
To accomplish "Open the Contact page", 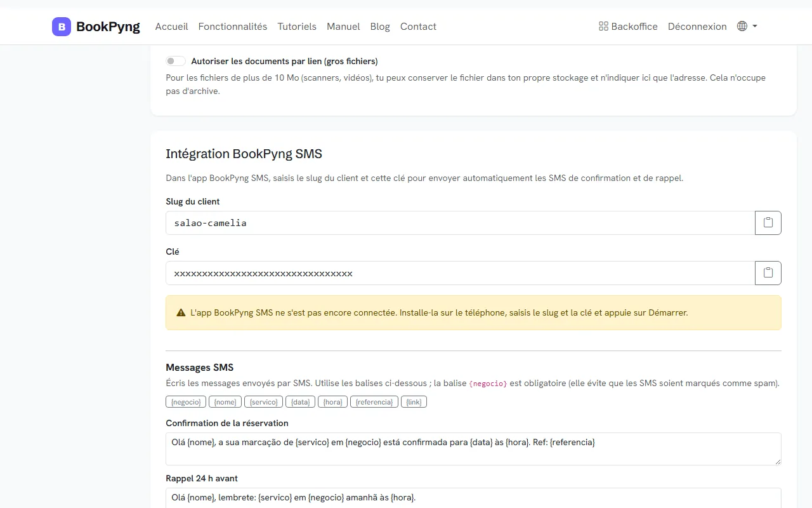I will pos(418,27).
